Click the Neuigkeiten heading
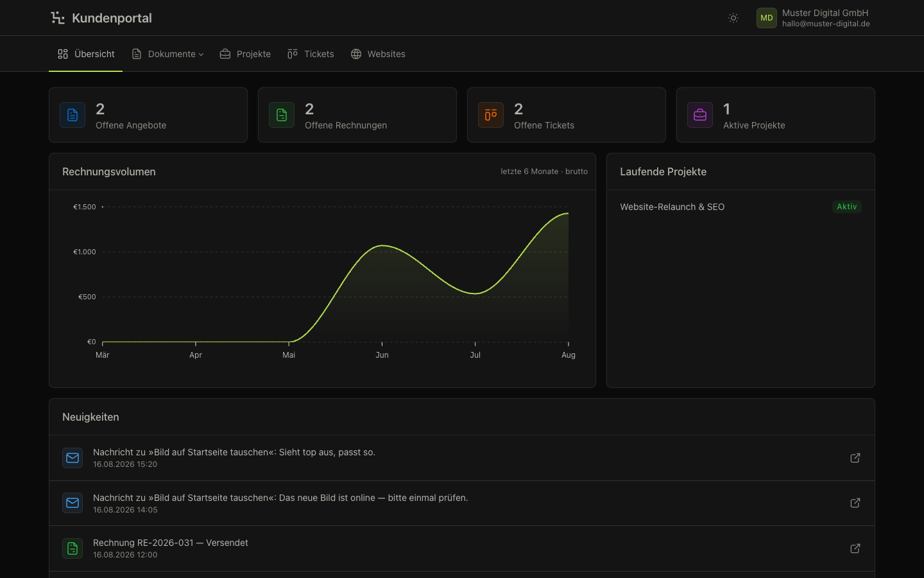Viewport: 924px width, 578px height. 90,417
